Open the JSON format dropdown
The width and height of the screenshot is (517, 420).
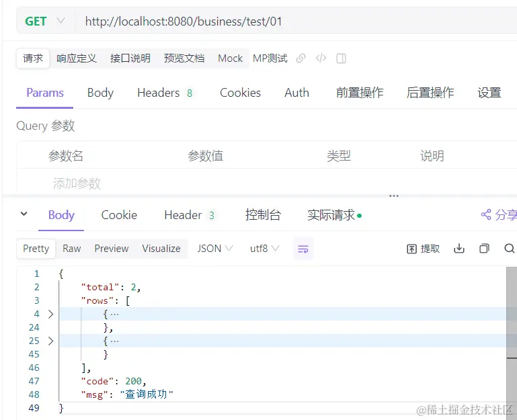click(x=215, y=249)
